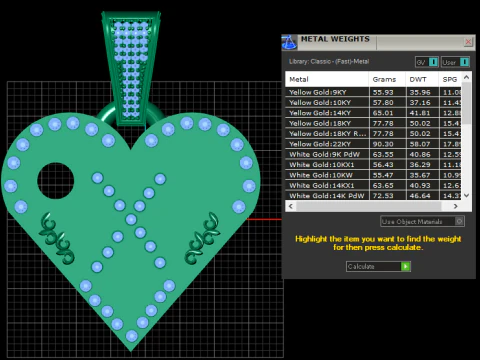Select the White Gold:10KW row
This screenshot has width=480, height=360.
(373, 175)
